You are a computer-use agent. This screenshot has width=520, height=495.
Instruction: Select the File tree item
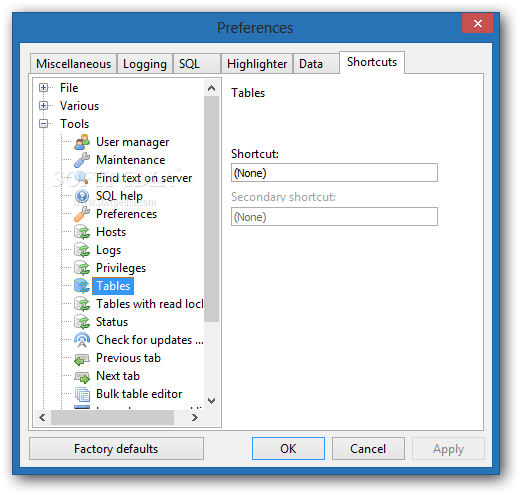(69, 88)
